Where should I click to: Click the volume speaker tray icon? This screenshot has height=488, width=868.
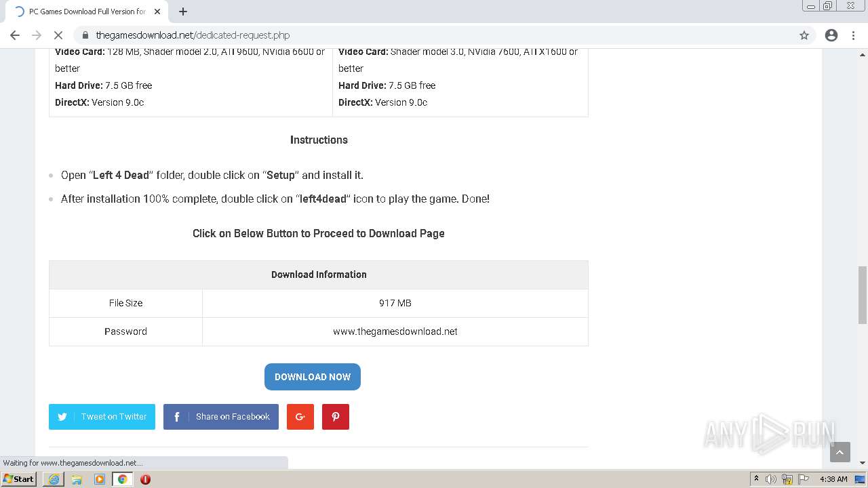[x=771, y=479]
